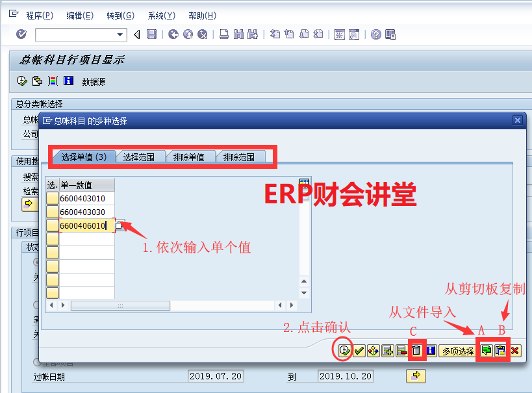The width and height of the screenshot is (532, 393).
Task: Click the Insert Line icon in dialog
Action: click(x=387, y=350)
